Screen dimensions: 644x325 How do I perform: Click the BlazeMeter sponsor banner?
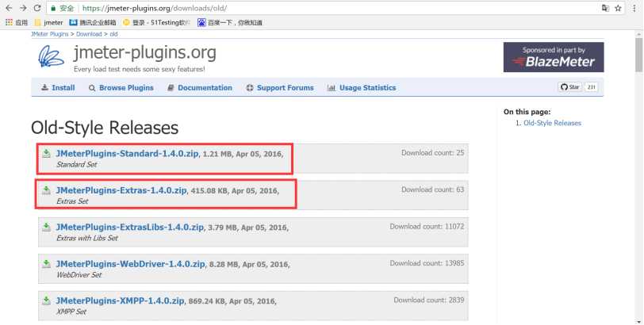[x=554, y=57]
